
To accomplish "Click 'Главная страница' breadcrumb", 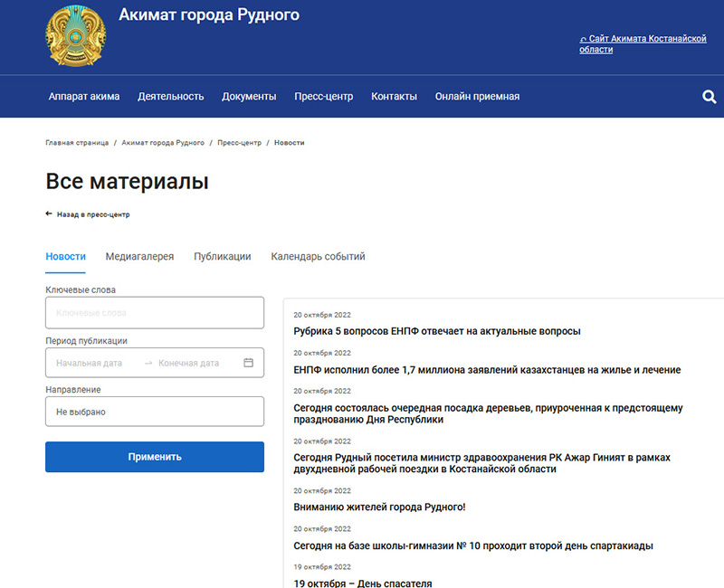I will pos(77,143).
